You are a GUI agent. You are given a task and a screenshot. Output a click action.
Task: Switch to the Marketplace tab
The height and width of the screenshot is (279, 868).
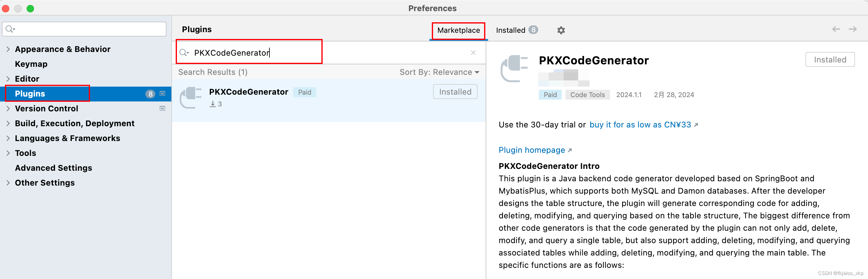coord(459,30)
